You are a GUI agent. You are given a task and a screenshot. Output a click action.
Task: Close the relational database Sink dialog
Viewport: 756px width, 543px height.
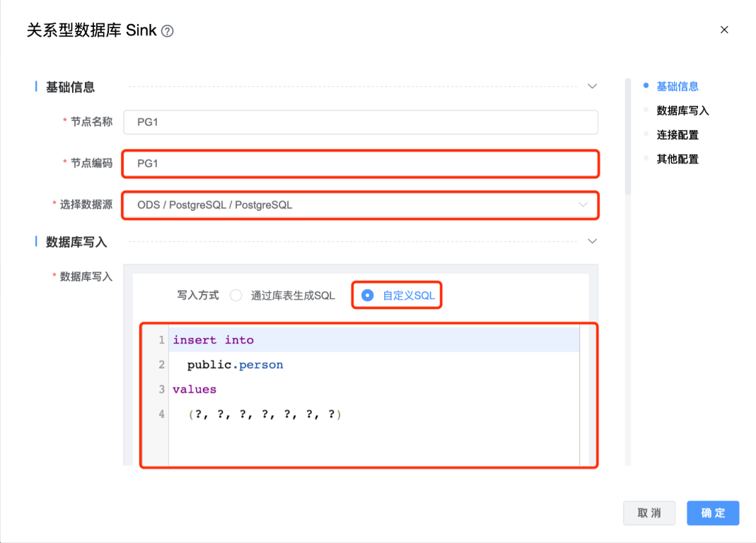pos(723,30)
